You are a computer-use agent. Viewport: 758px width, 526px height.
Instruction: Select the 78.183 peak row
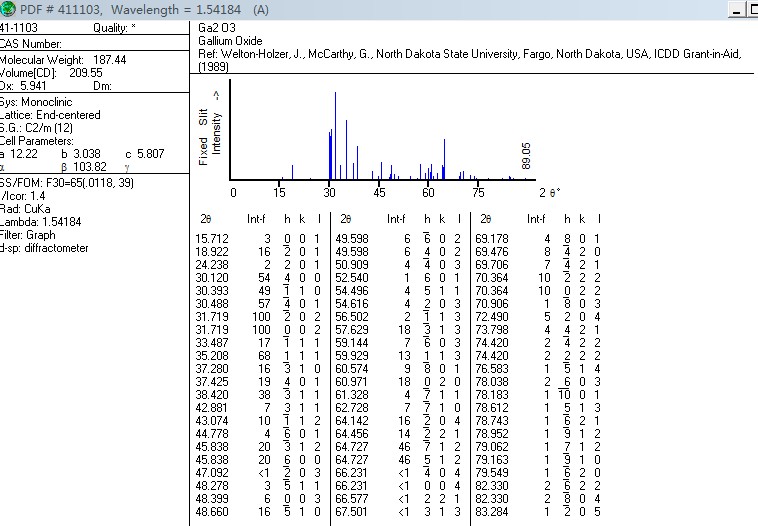click(538, 395)
